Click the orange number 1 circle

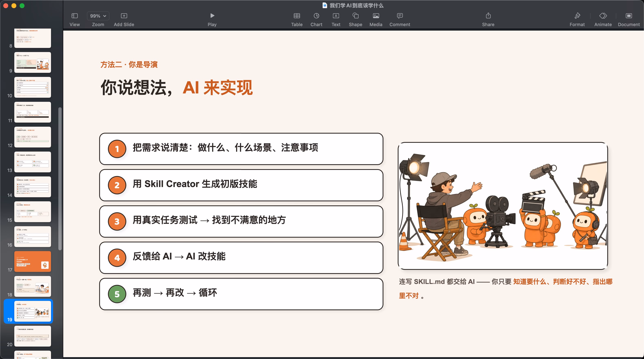pyautogui.click(x=117, y=149)
